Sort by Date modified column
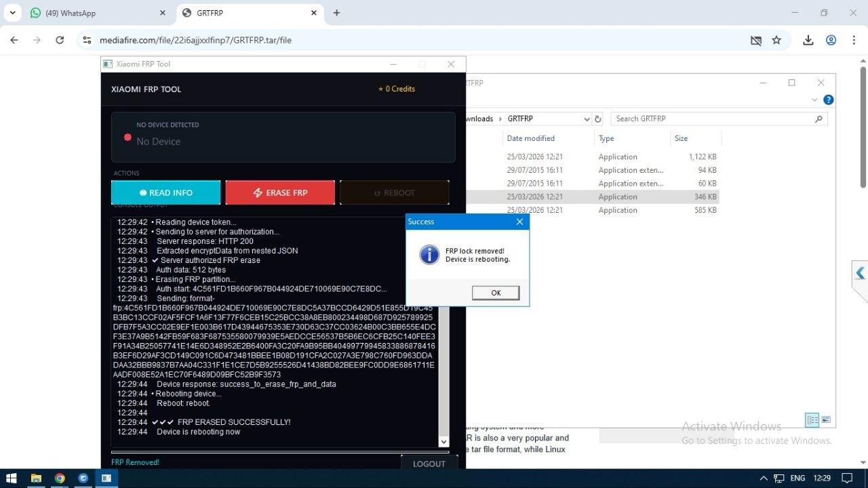The width and height of the screenshot is (868, 488). pos(531,138)
